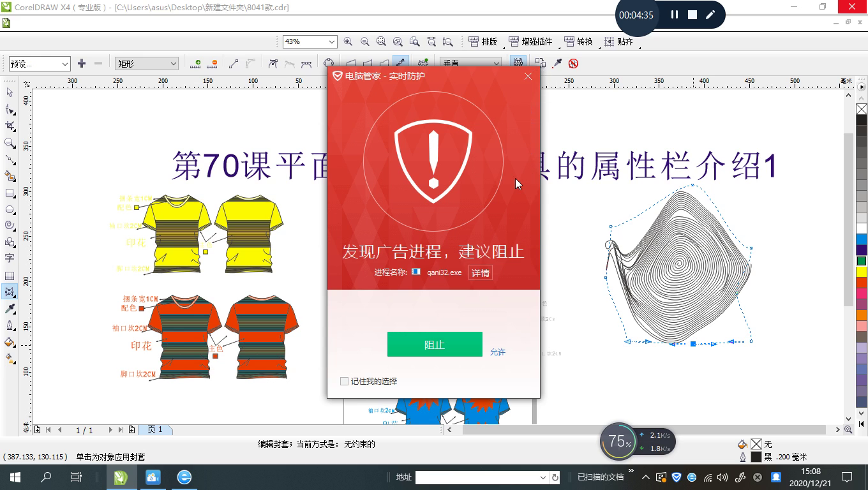Open the 排版 menu

483,41
